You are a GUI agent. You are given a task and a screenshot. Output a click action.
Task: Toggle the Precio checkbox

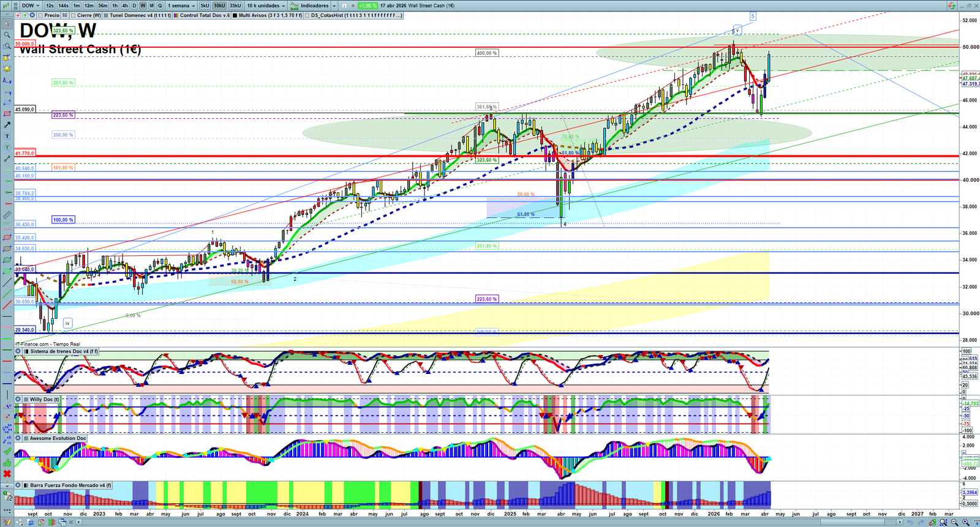coord(40,15)
